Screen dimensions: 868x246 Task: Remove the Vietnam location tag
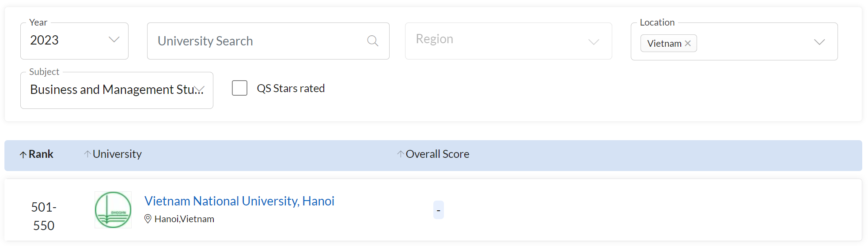(688, 43)
